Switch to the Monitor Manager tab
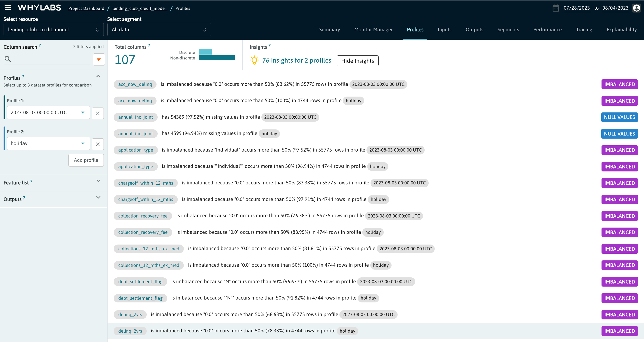 [373, 30]
